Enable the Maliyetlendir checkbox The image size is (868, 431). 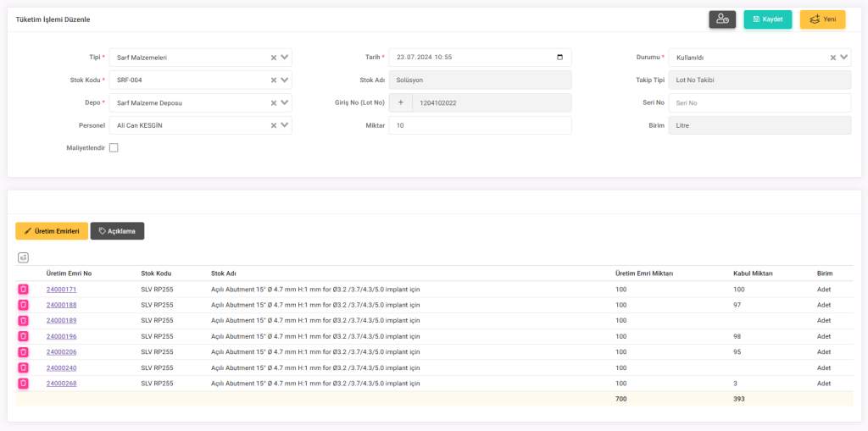(114, 148)
